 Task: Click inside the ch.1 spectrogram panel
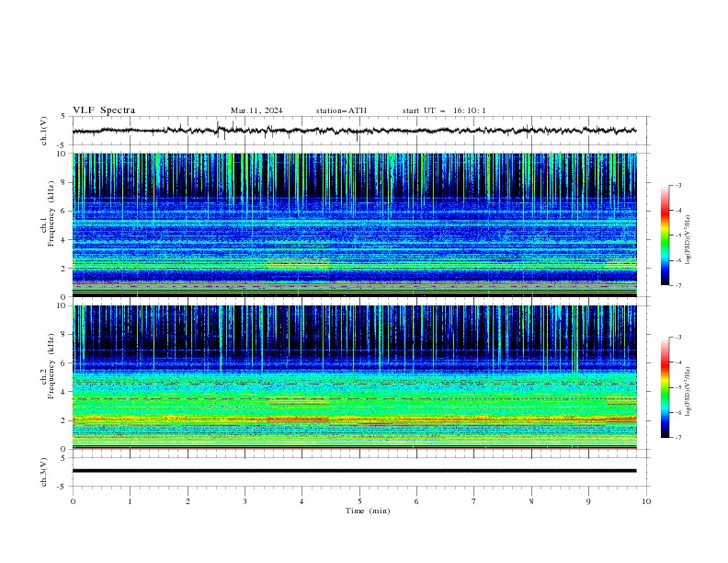coord(354,224)
